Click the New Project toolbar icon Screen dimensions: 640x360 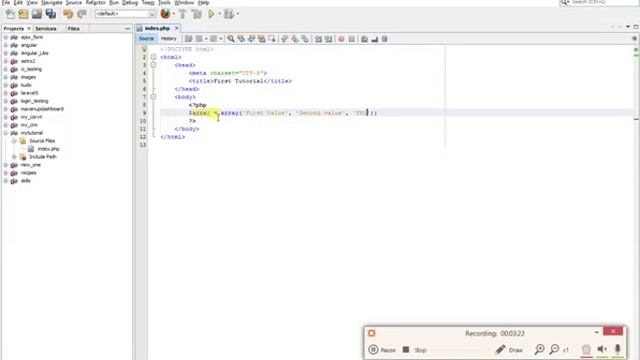(23, 14)
